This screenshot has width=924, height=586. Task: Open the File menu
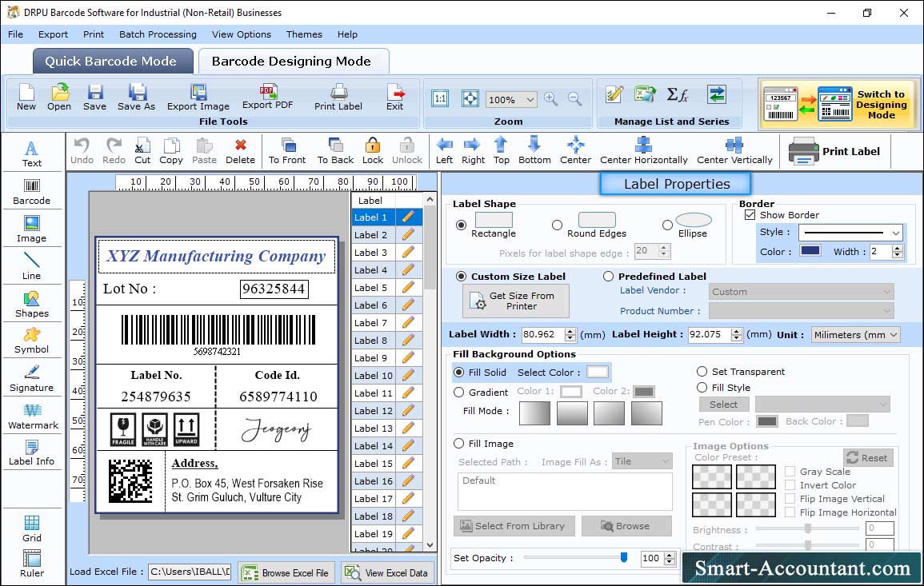pyautogui.click(x=15, y=34)
